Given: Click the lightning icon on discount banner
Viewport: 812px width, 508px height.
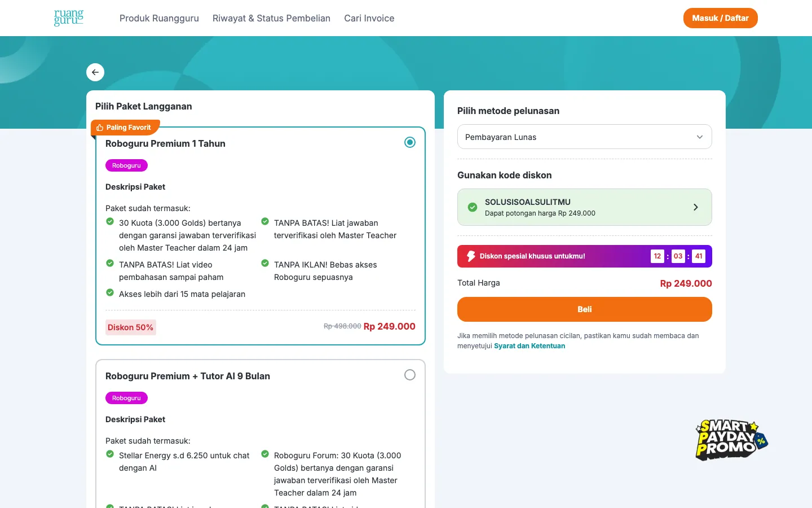Looking at the screenshot, I should click(471, 256).
